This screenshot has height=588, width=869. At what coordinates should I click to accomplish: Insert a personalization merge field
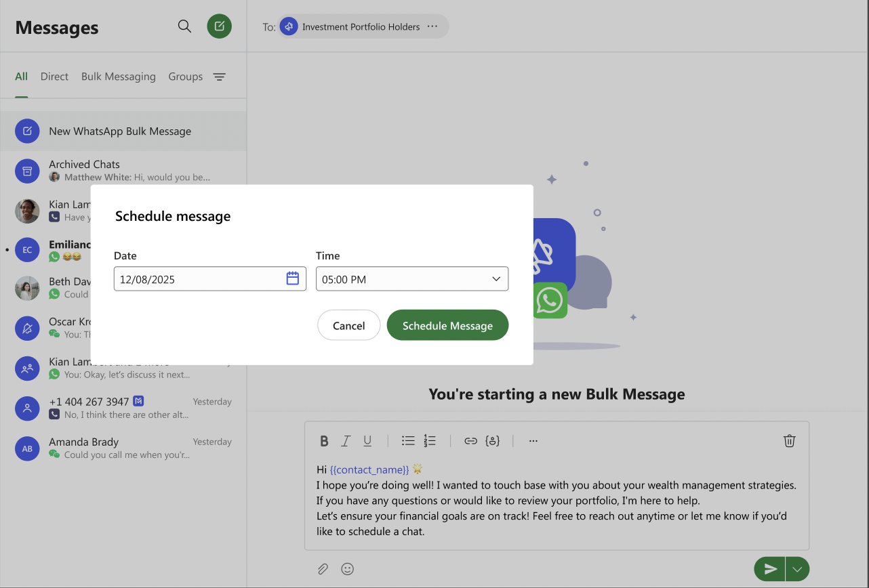[493, 440]
